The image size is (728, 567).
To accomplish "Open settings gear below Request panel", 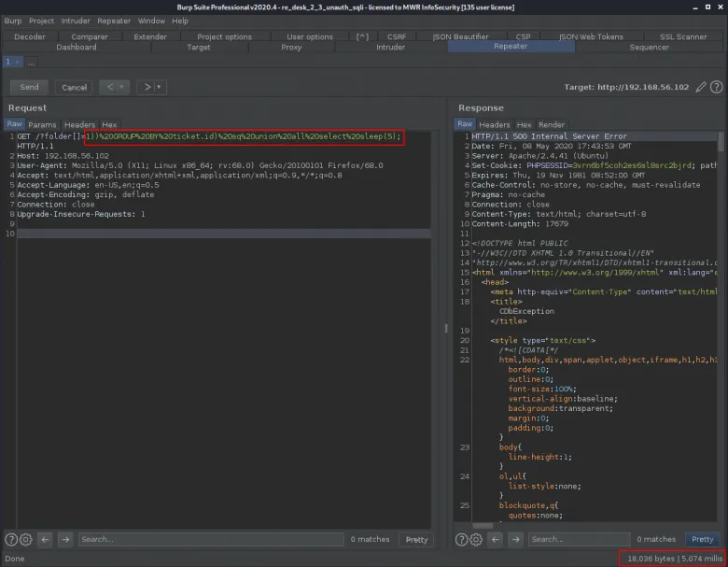I will click(26, 539).
